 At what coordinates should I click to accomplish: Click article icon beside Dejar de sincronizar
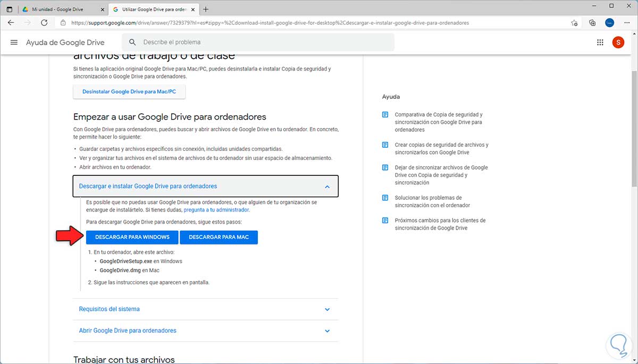(385, 167)
